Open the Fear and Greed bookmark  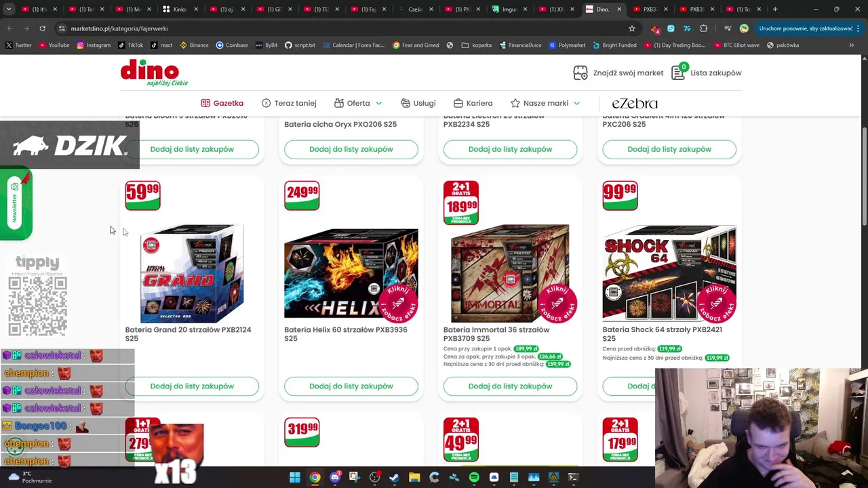click(x=416, y=45)
